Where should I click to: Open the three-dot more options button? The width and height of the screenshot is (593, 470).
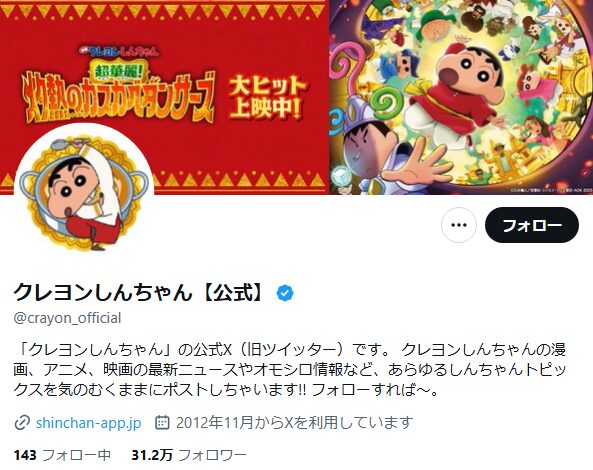click(x=459, y=225)
